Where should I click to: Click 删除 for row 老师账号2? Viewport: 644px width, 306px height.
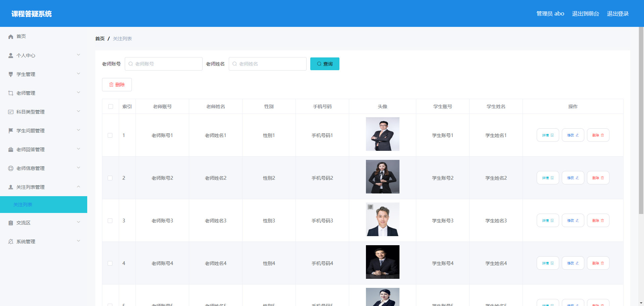[x=598, y=178]
